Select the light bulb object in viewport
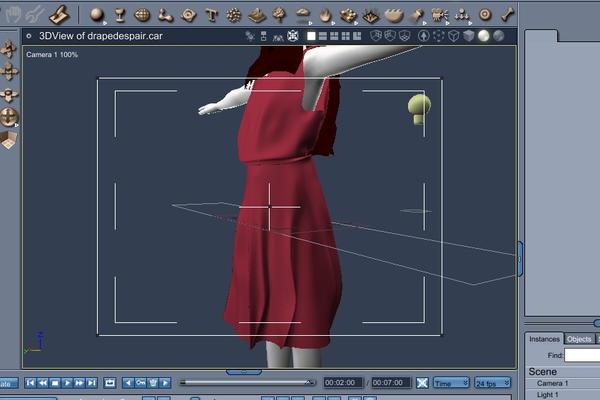This screenshot has height=400, width=600. click(419, 109)
